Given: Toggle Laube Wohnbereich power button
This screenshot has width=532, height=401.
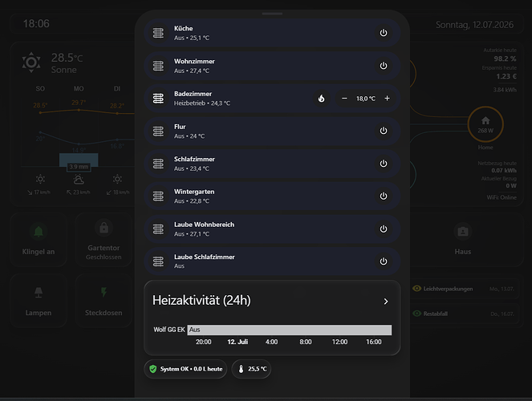Looking at the screenshot, I should pos(383,229).
